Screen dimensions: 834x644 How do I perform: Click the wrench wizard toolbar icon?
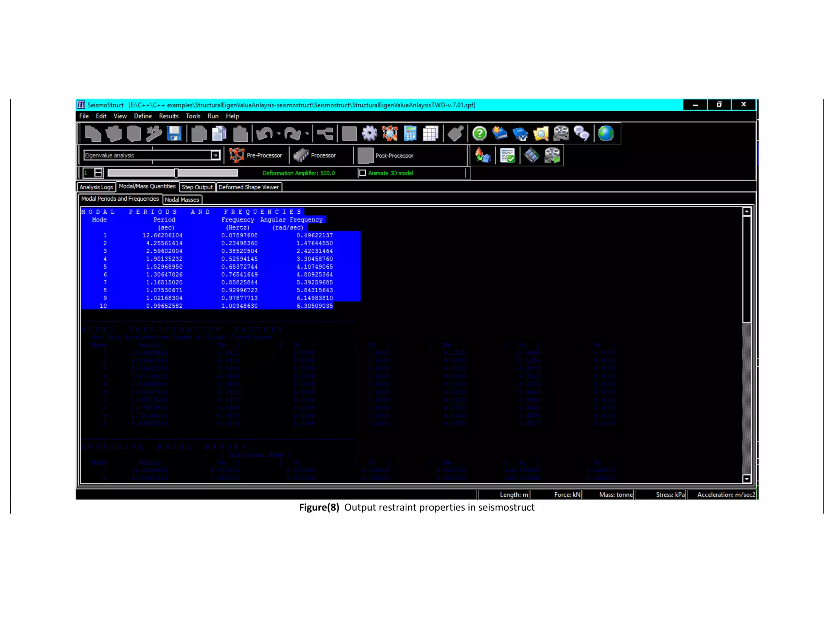click(x=154, y=133)
